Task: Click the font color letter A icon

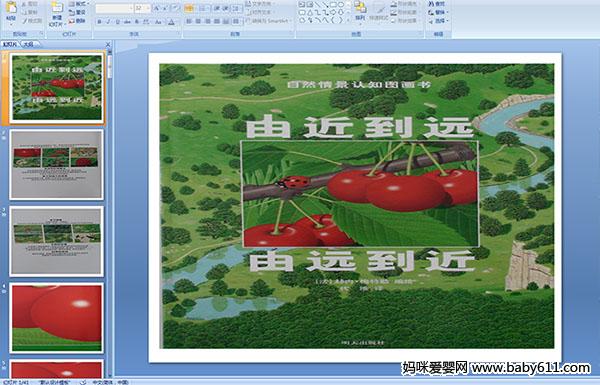Action: click(x=171, y=22)
